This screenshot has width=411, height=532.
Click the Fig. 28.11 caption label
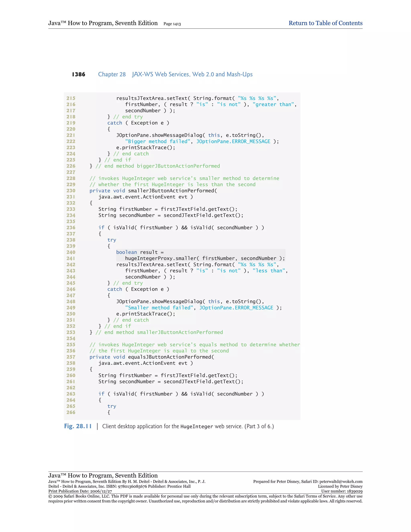tap(78, 426)
